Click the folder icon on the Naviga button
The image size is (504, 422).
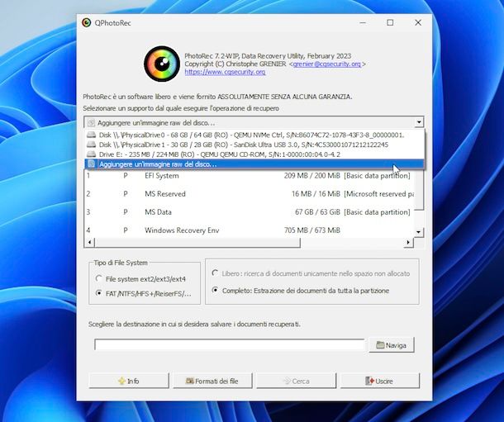point(380,345)
